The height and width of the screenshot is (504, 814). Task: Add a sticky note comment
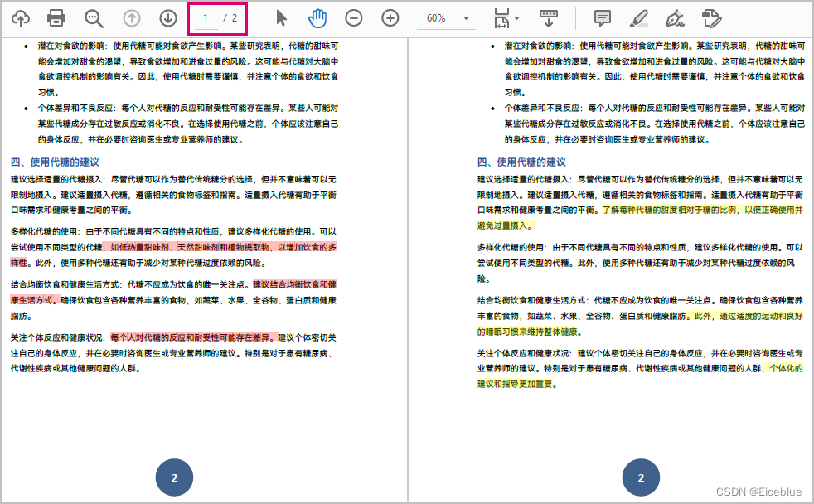click(x=602, y=18)
